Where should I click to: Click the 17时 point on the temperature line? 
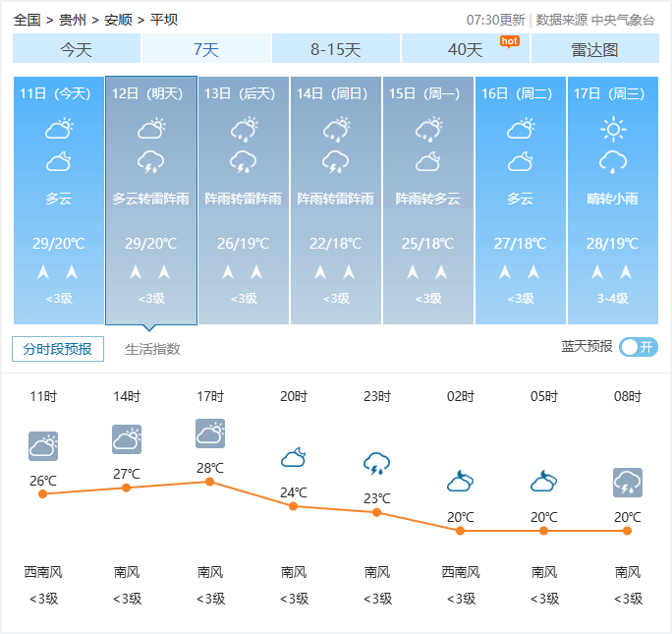coord(209,482)
